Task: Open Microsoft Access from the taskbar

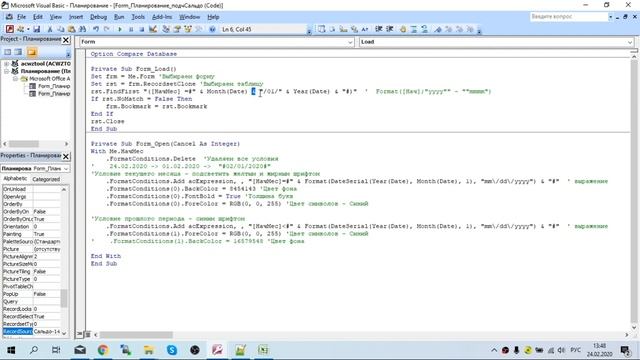Action: pyautogui.click(x=217, y=350)
